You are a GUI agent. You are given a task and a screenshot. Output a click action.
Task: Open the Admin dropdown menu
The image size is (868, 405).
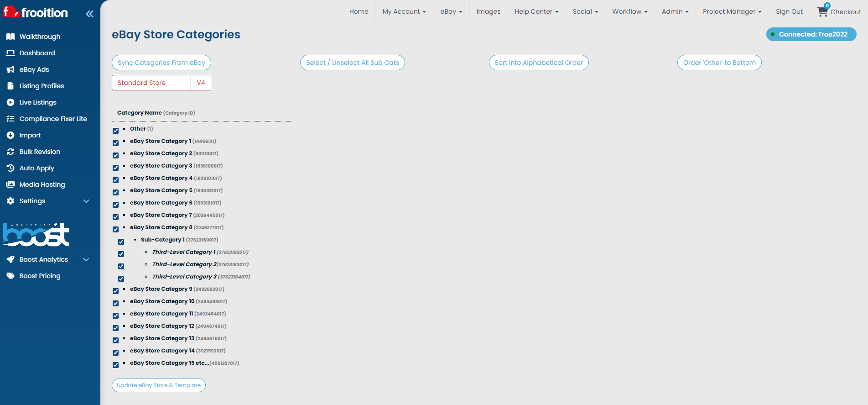click(675, 11)
